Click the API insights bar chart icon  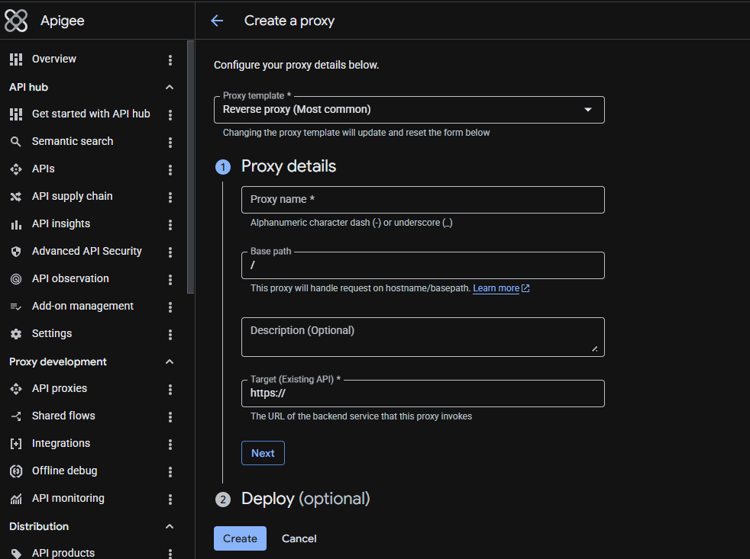point(16,224)
